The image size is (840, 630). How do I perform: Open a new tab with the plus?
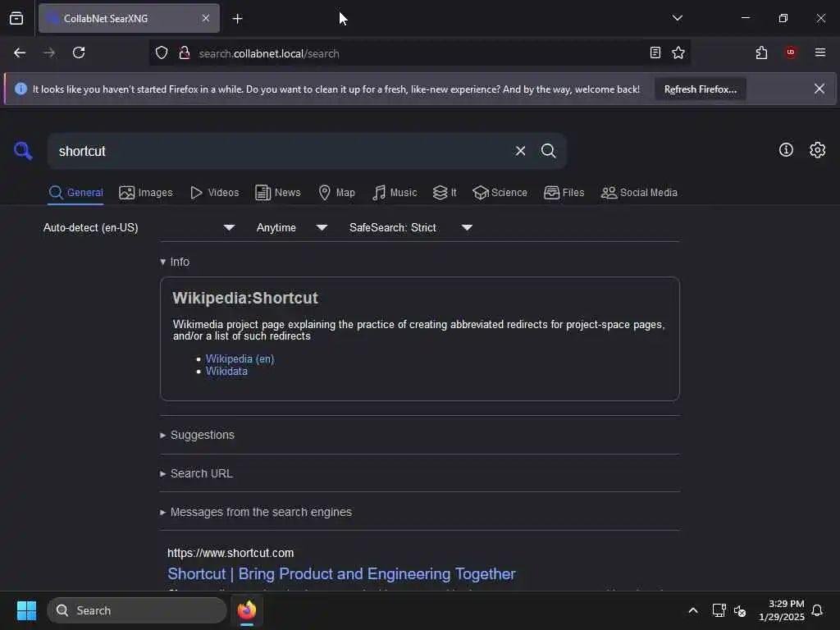click(x=237, y=19)
